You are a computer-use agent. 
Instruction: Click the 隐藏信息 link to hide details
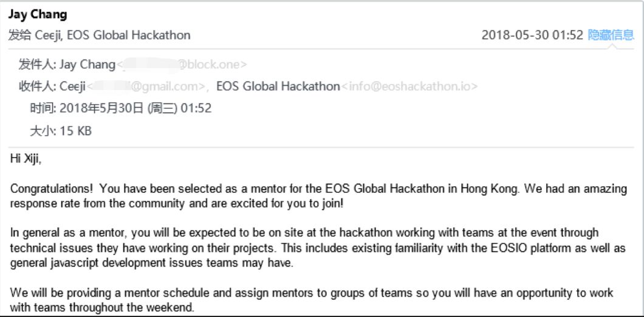[x=611, y=35]
